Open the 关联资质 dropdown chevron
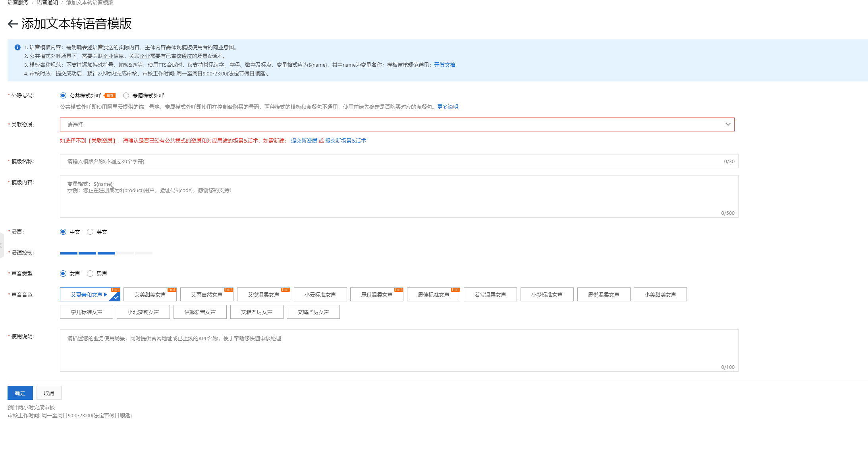The width and height of the screenshot is (868, 459). click(727, 124)
